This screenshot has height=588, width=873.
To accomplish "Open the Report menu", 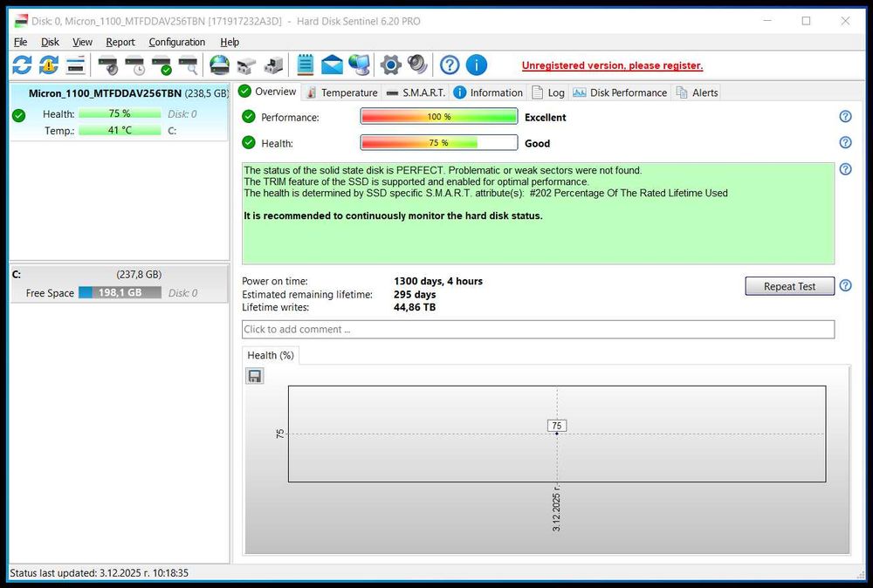I will click(x=120, y=42).
